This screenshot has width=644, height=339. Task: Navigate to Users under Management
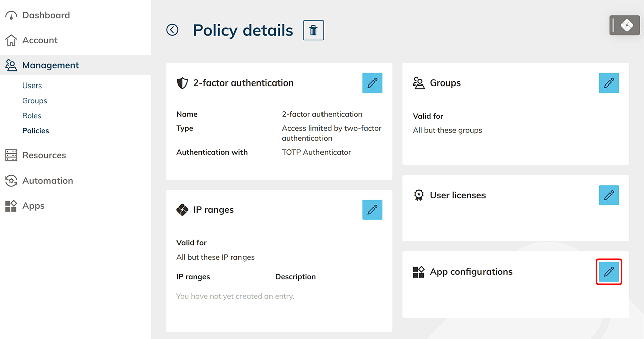click(x=32, y=86)
